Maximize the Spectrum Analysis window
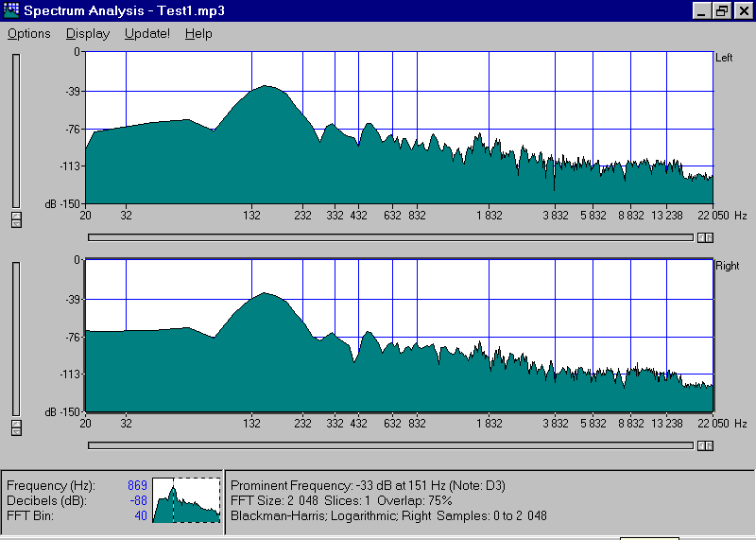The image size is (756, 540). (722, 11)
